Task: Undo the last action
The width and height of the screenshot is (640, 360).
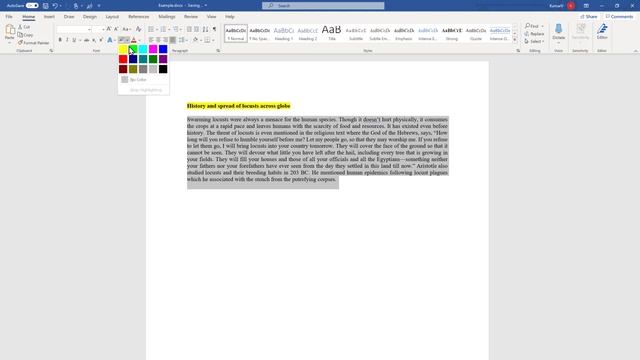Action: click(x=55, y=6)
